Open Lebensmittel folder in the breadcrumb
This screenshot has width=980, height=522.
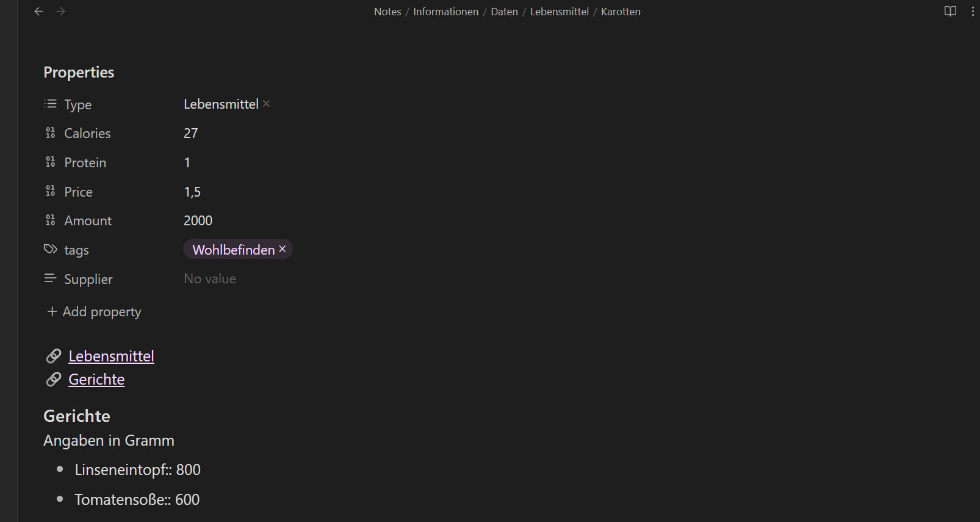point(560,12)
